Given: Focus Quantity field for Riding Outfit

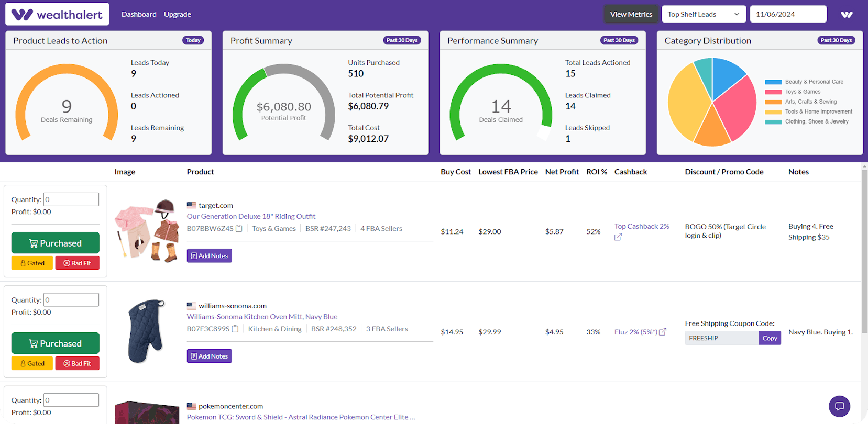Looking at the screenshot, I should tap(71, 199).
